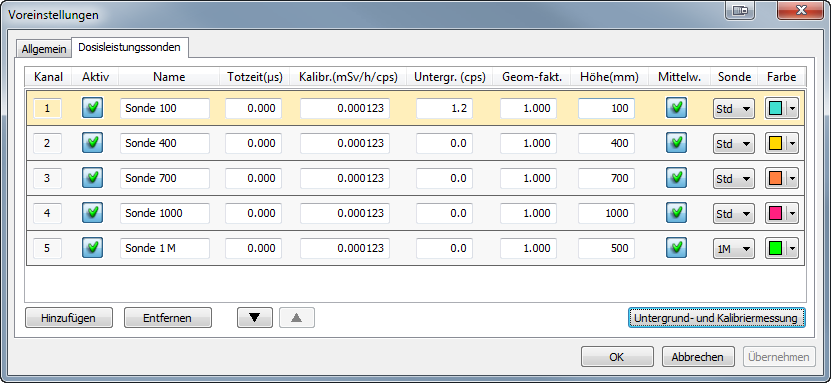
Task: Open the 1M Sonde type dropdown
Action: pyautogui.click(x=733, y=248)
